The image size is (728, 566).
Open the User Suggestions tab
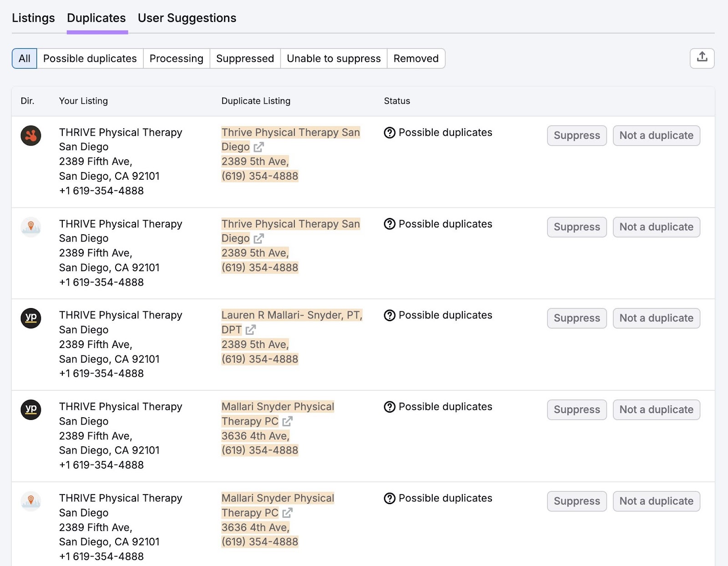[x=187, y=18]
